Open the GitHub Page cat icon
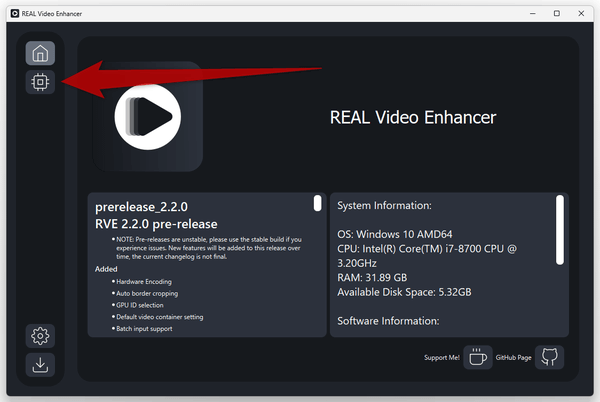 (x=549, y=357)
